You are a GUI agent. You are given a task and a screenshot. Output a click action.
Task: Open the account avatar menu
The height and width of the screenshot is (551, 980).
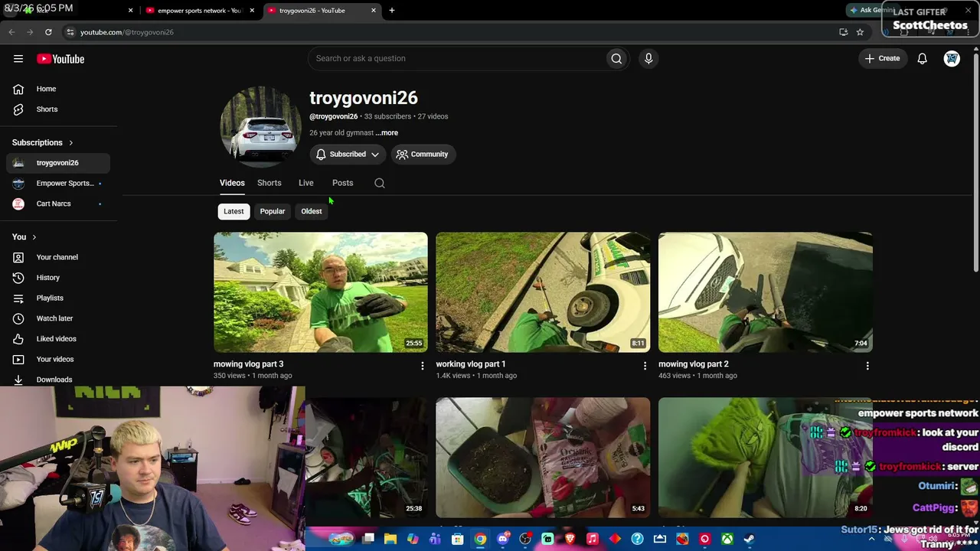[x=952, y=58]
